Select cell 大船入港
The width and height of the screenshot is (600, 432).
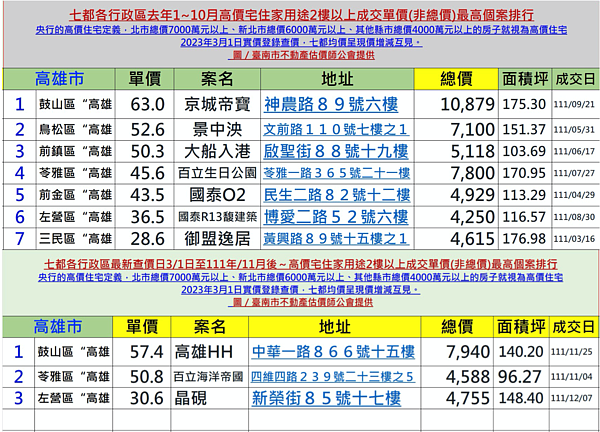click(217, 152)
